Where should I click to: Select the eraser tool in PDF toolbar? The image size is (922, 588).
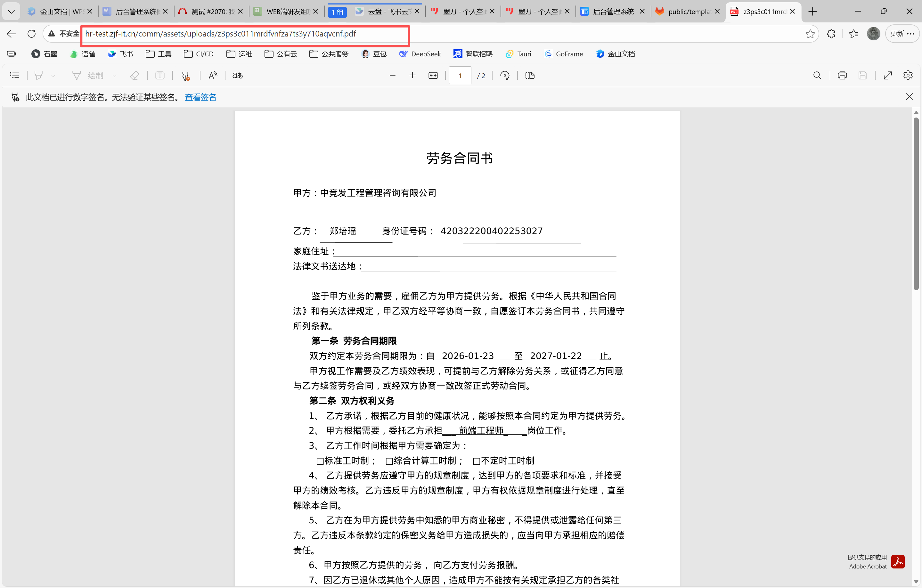point(135,75)
